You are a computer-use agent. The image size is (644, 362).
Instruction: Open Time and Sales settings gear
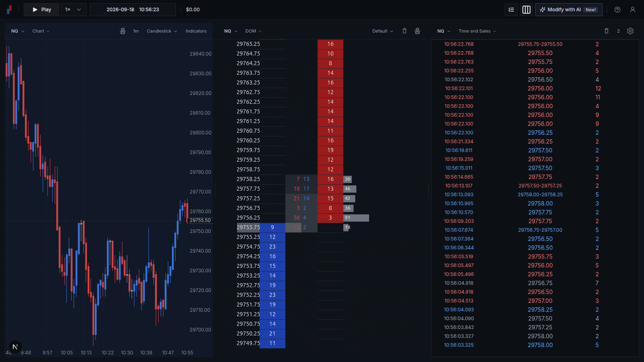click(630, 31)
